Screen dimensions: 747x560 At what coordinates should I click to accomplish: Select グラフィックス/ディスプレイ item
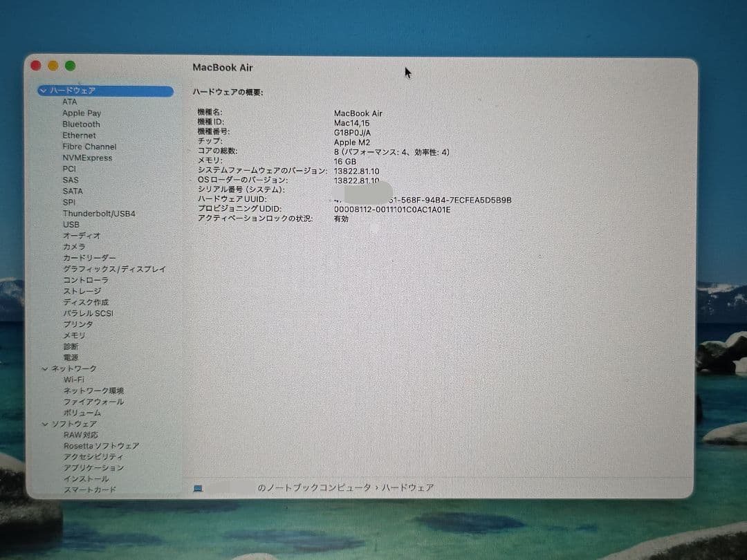[114, 269]
